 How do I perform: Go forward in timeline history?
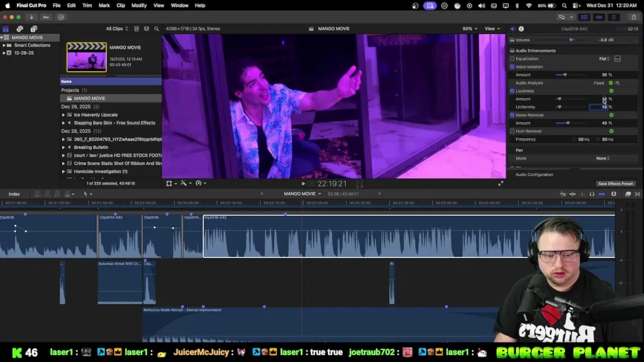379,194
